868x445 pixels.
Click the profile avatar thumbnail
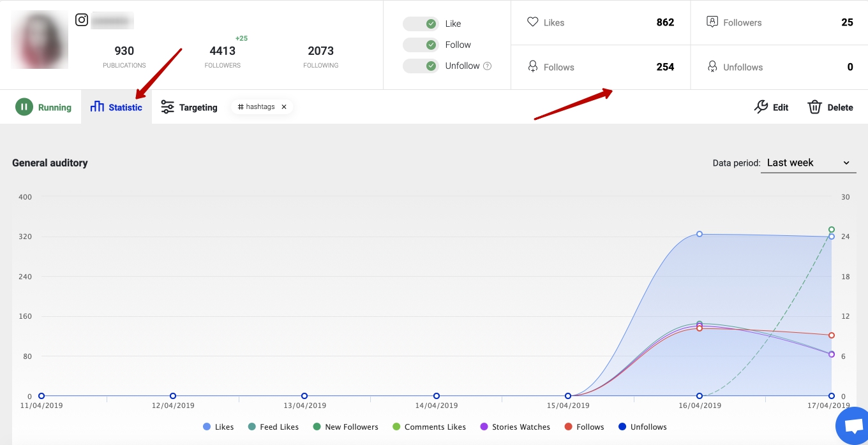coord(40,40)
